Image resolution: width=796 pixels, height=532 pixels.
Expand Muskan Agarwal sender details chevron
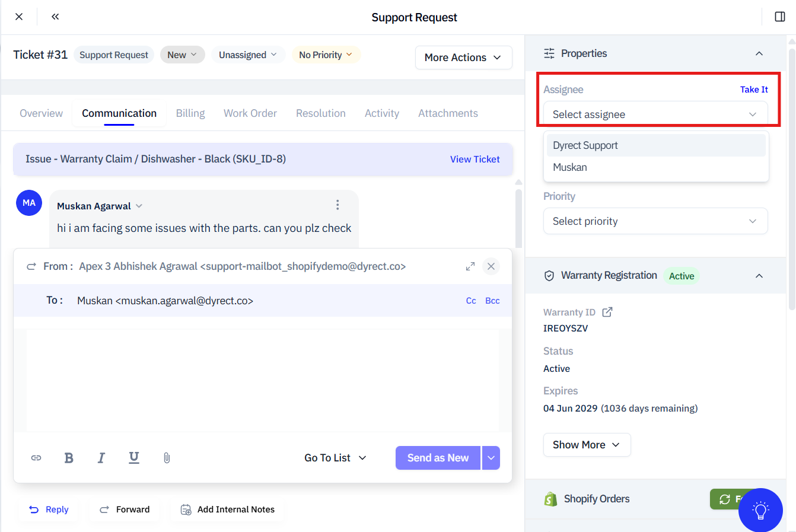[x=139, y=206]
